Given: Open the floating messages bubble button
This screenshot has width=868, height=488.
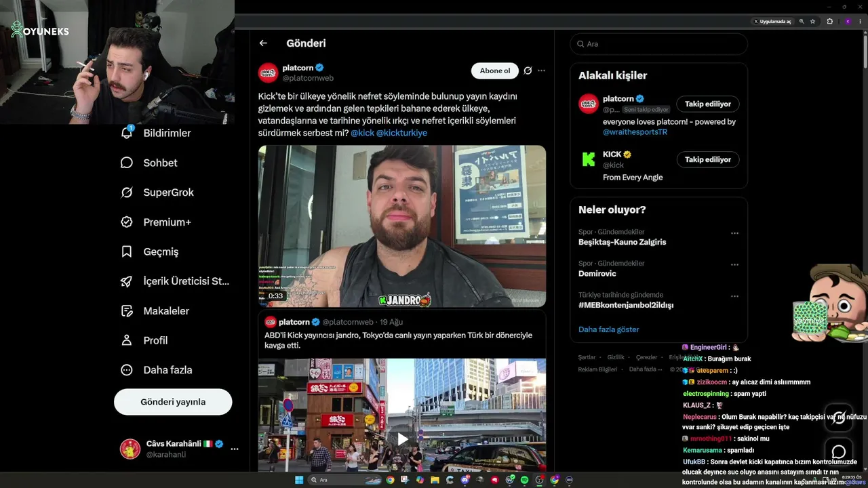Looking at the screenshot, I should (x=839, y=451).
